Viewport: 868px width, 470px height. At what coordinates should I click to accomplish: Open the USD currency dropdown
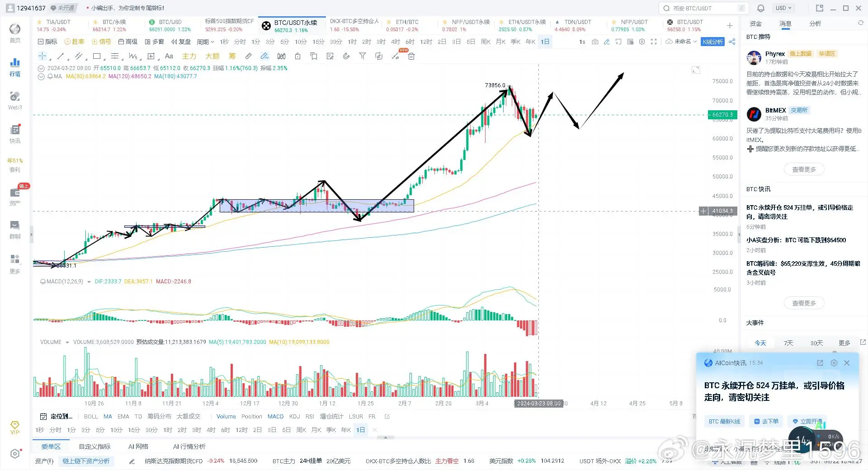[783, 8]
